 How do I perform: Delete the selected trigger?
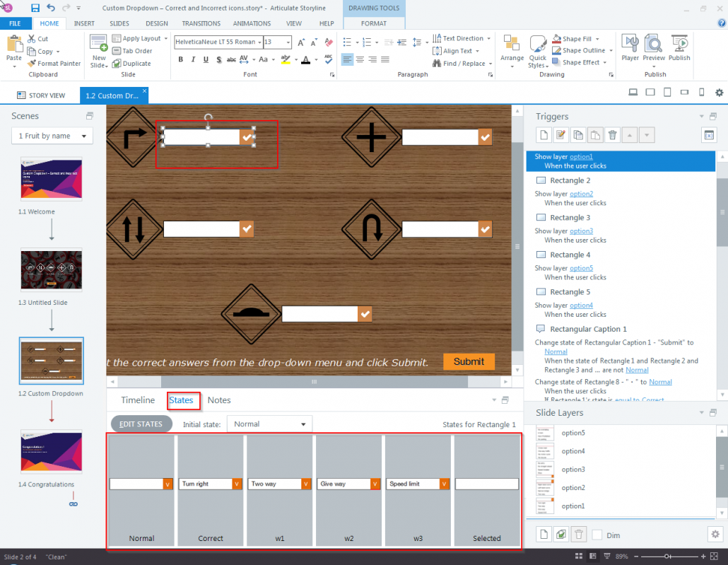pos(612,134)
